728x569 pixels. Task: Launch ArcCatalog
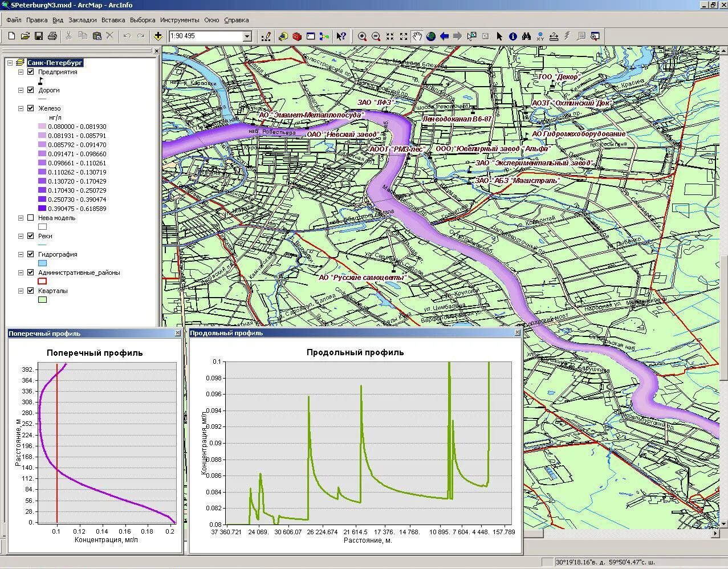283,36
